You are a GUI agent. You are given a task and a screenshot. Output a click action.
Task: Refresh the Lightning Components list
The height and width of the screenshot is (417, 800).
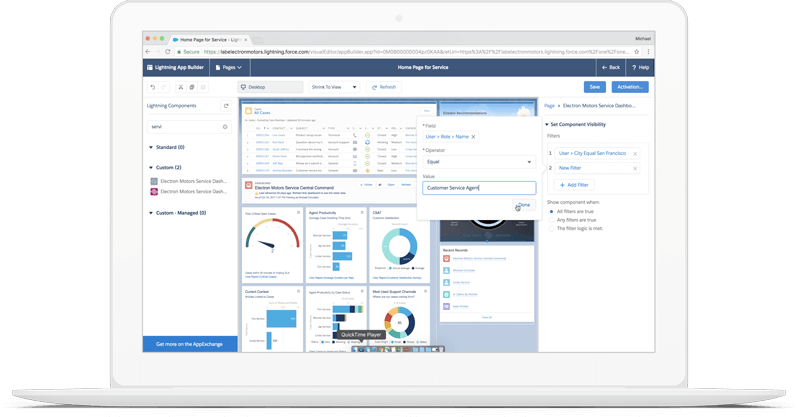point(226,106)
